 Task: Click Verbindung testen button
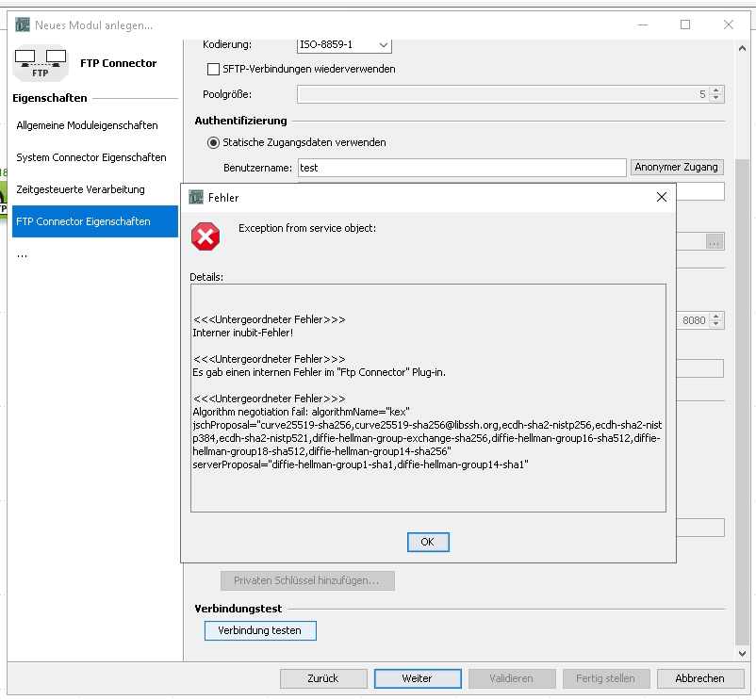click(x=259, y=630)
